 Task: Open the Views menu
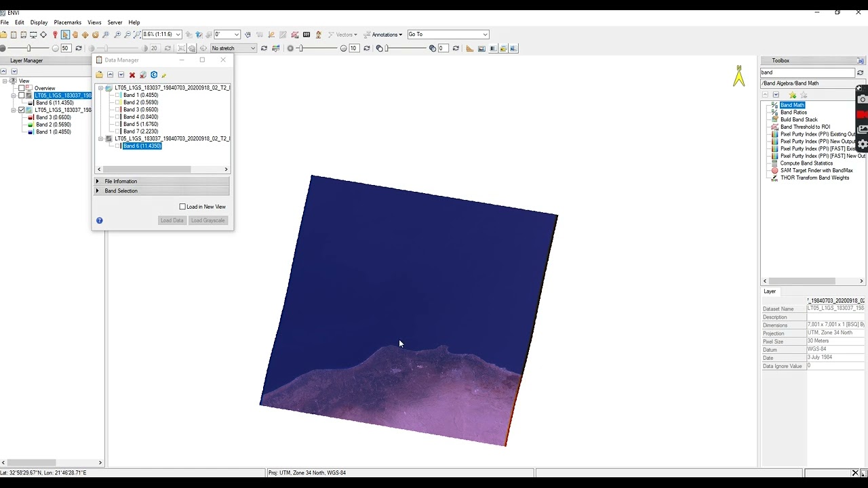94,22
